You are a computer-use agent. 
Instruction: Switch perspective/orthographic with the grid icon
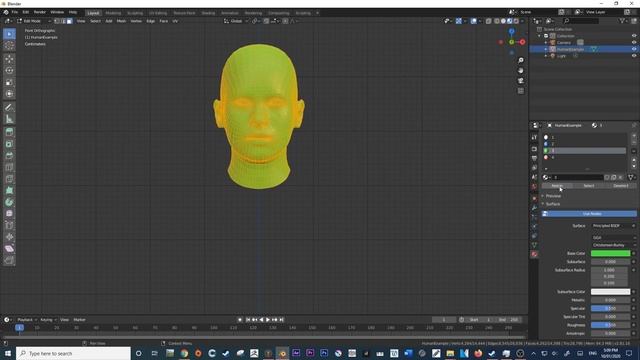tap(521, 91)
